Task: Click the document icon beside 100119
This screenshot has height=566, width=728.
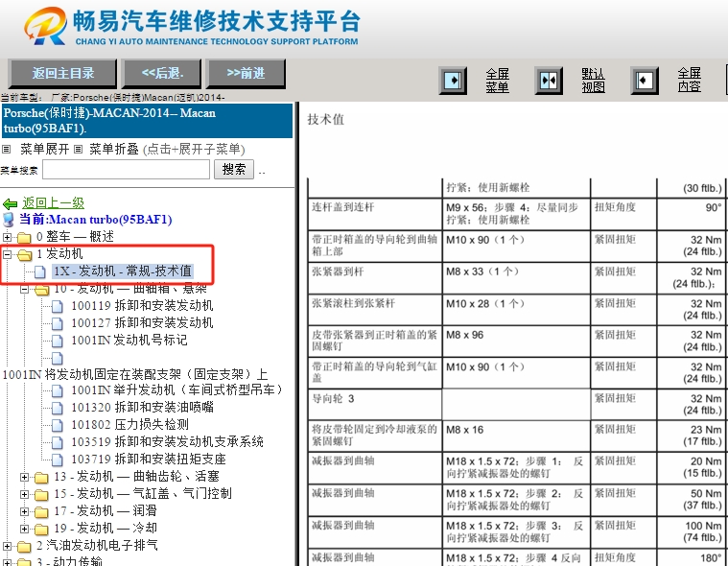Action: [x=58, y=306]
